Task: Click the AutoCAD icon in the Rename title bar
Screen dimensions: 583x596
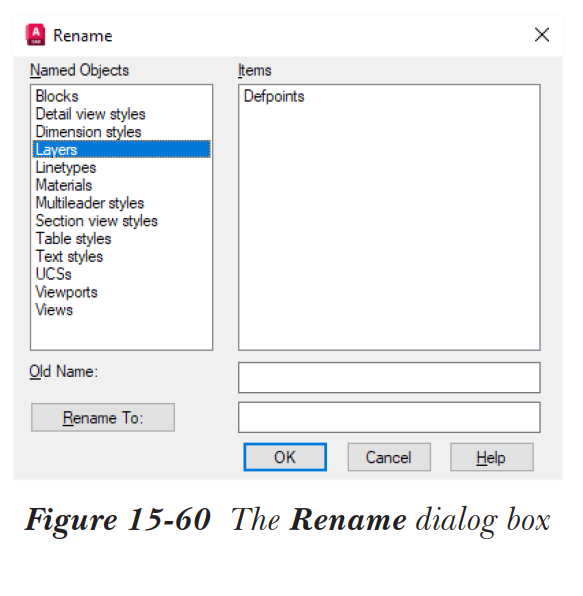Action: [x=35, y=35]
